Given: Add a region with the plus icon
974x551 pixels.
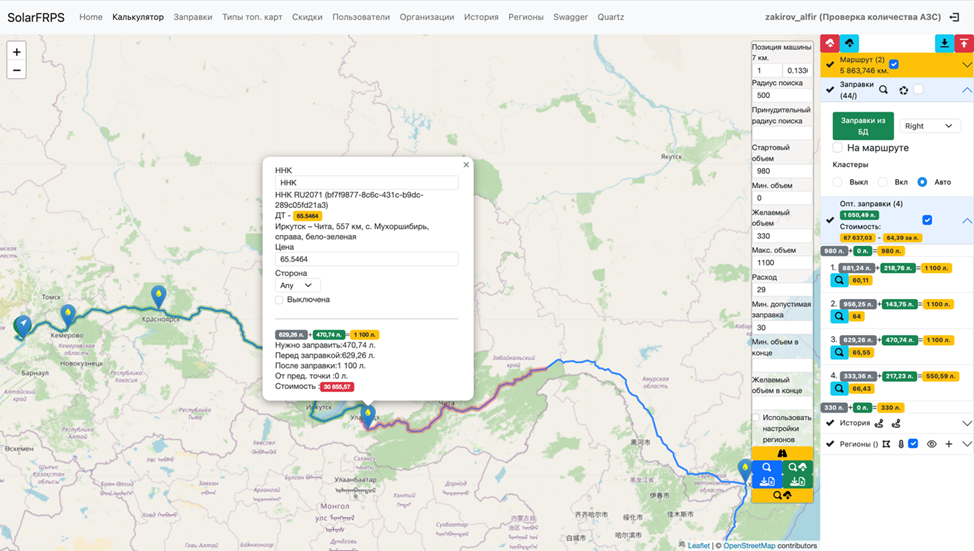Looking at the screenshot, I should [x=949, y=444].
